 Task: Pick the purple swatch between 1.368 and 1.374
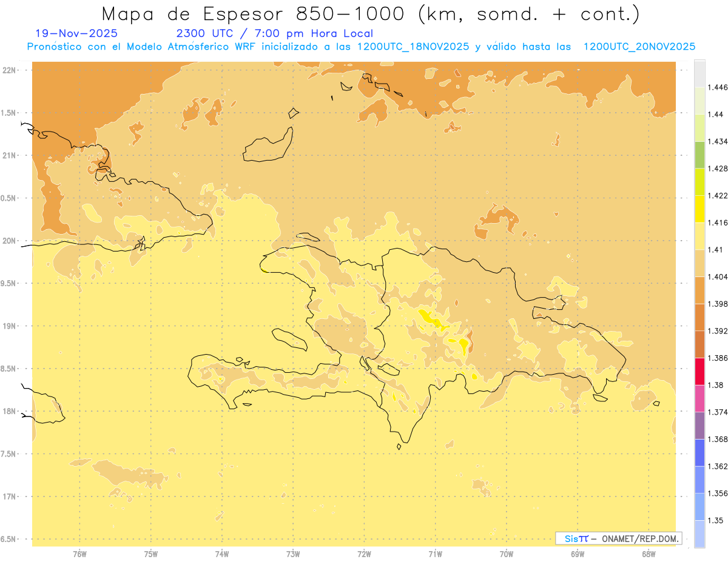click(699, 426)
